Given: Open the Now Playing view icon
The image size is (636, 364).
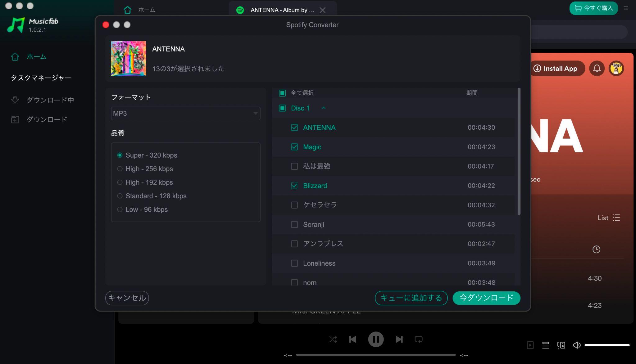Looking at the screenshot, I should click(530, 345).
